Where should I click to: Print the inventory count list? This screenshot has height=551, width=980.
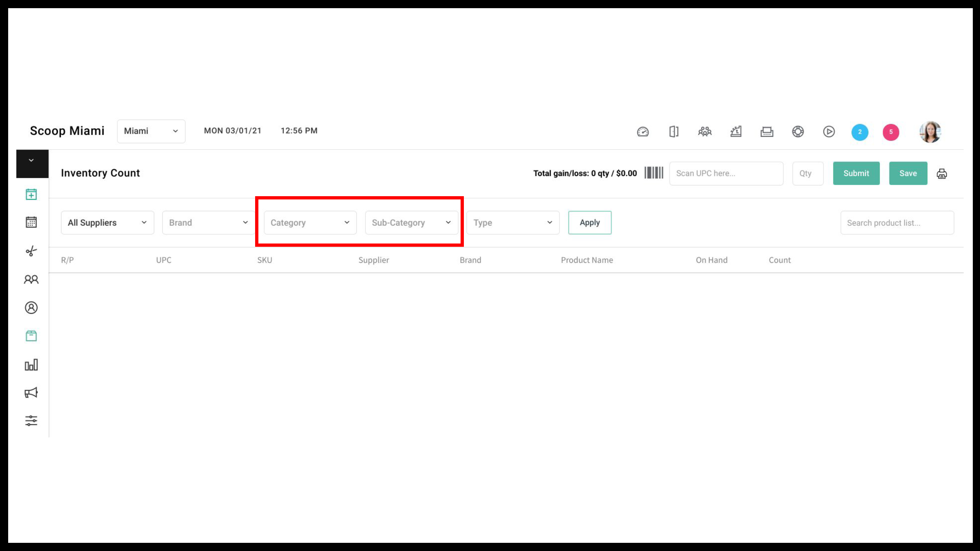[941, 174]
